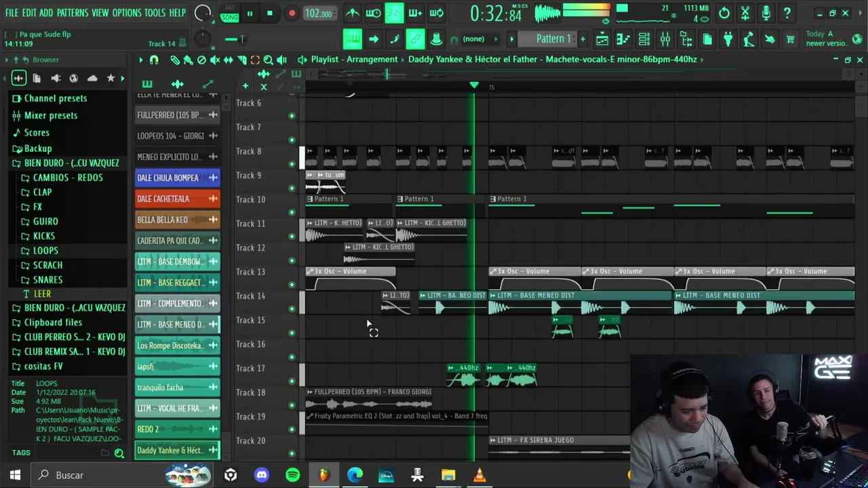Toggle typing keyboard to piano
The width and height of the screenshot is (868, 488).
pos(353,39)
